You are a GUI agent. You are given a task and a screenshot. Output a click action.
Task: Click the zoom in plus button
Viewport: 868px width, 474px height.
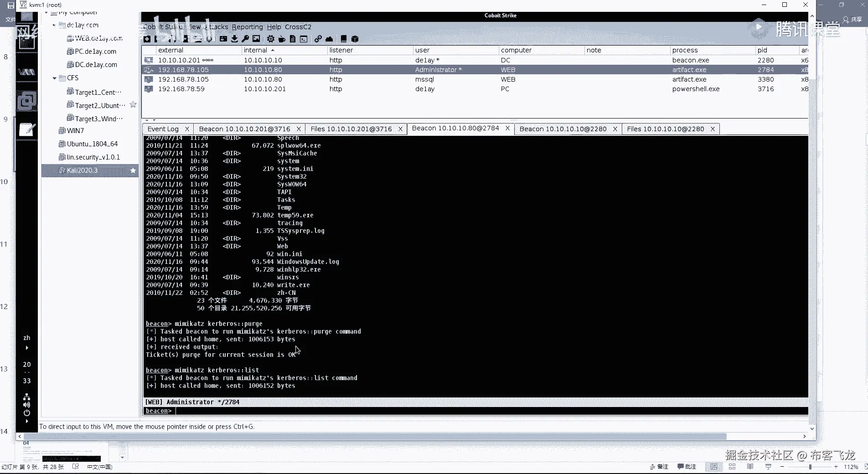(836, 467)
